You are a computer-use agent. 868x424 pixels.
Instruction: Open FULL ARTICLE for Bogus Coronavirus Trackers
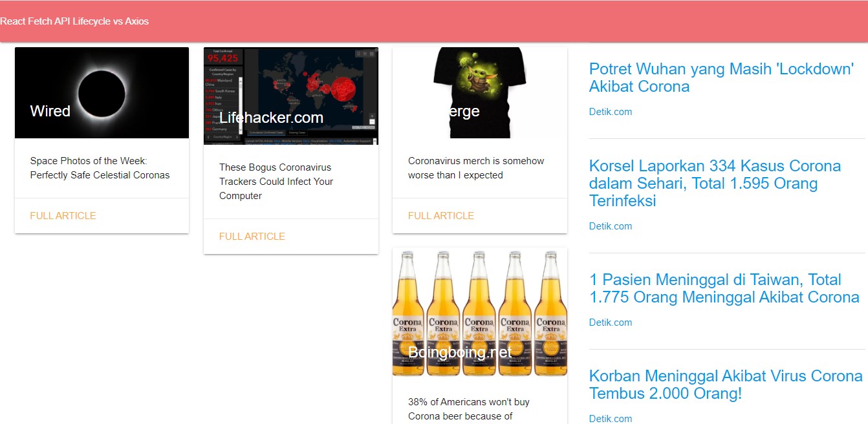coord(252,237)
